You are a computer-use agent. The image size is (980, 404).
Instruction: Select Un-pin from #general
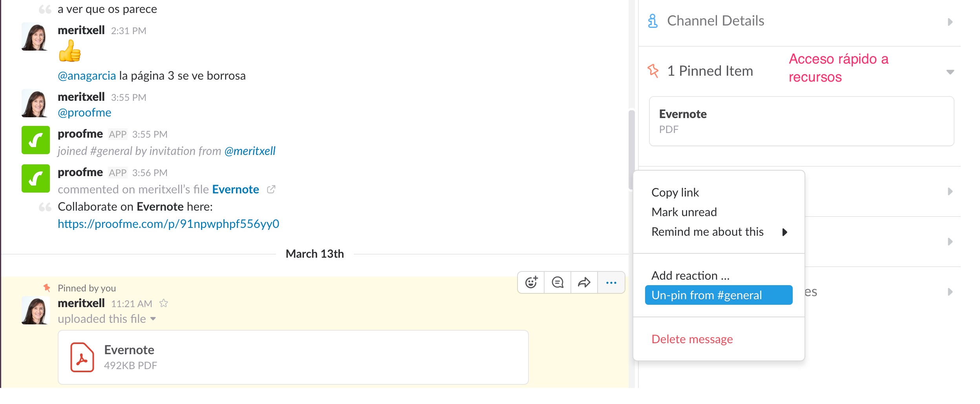719,295
